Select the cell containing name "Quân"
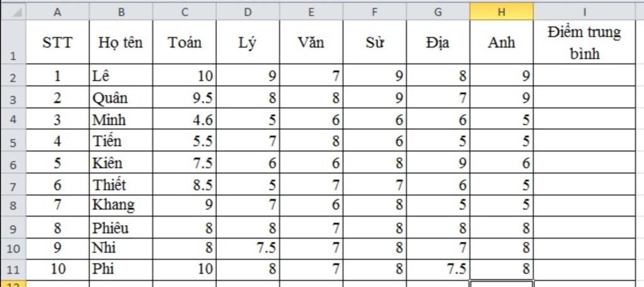Image resolution: width=644 pixels, height=287 pixels. 121,98
